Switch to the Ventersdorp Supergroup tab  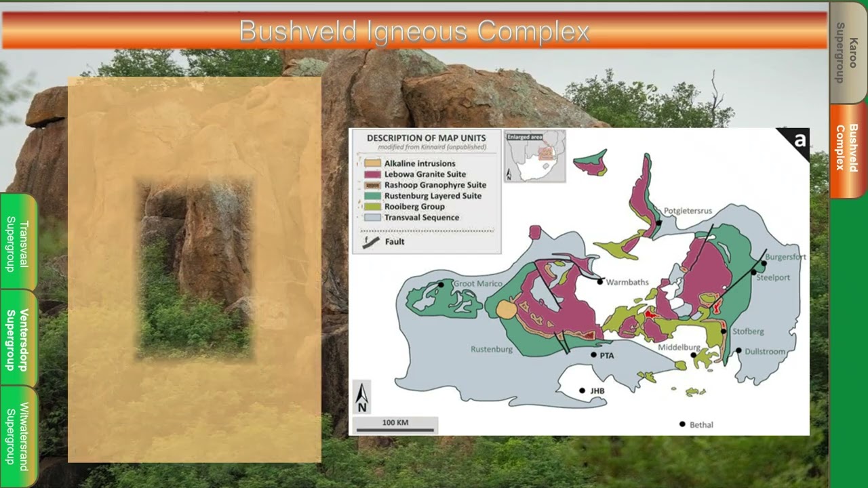pos(18,338)
